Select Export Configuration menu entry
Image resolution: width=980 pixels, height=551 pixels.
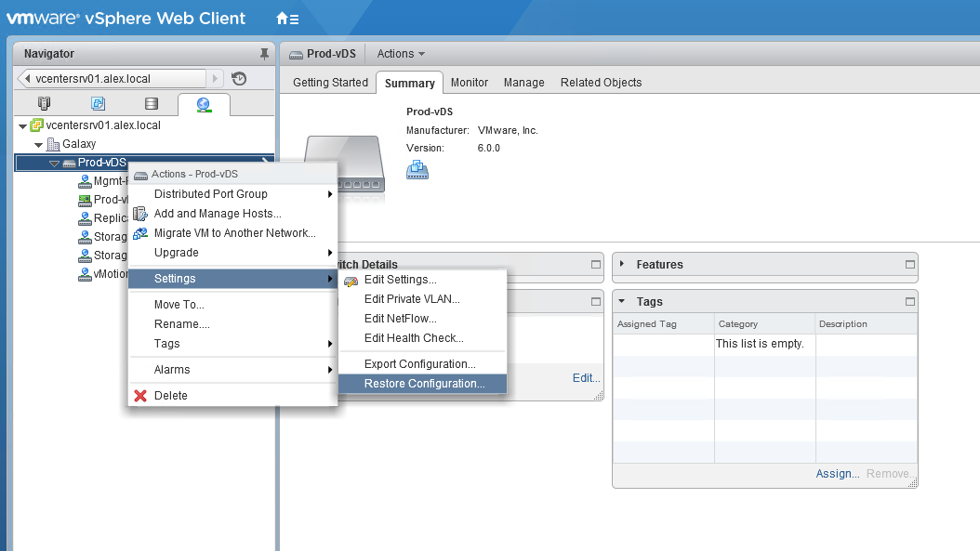(419, 364)
